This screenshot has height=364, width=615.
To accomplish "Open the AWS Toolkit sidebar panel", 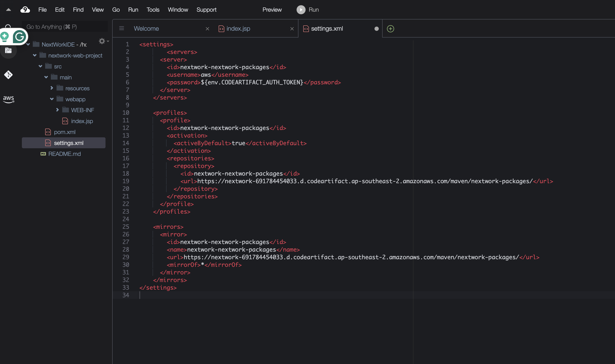I will pos(8,99).
